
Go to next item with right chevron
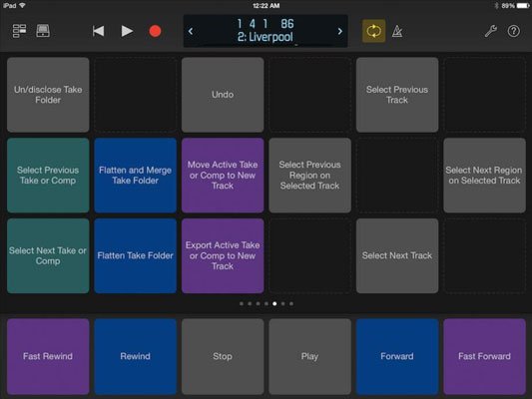pyautogui.click(x=340, y=31)
